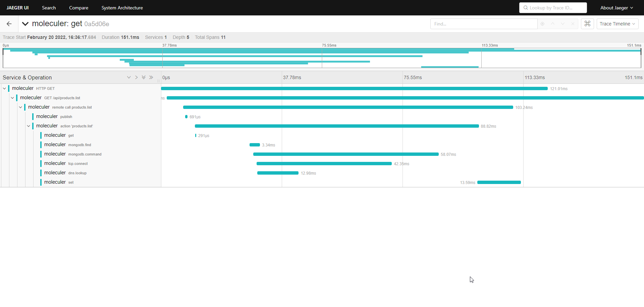Click the 58.07ms mongodb.command span bar
This screenshot has width=644, height=307.
346,154
